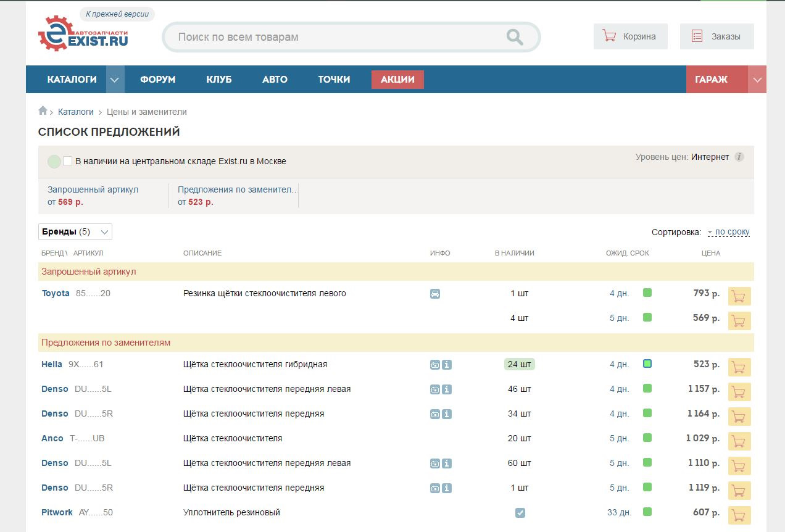Click К прежней версии link

pyautogui.click(x=117, y=14)
